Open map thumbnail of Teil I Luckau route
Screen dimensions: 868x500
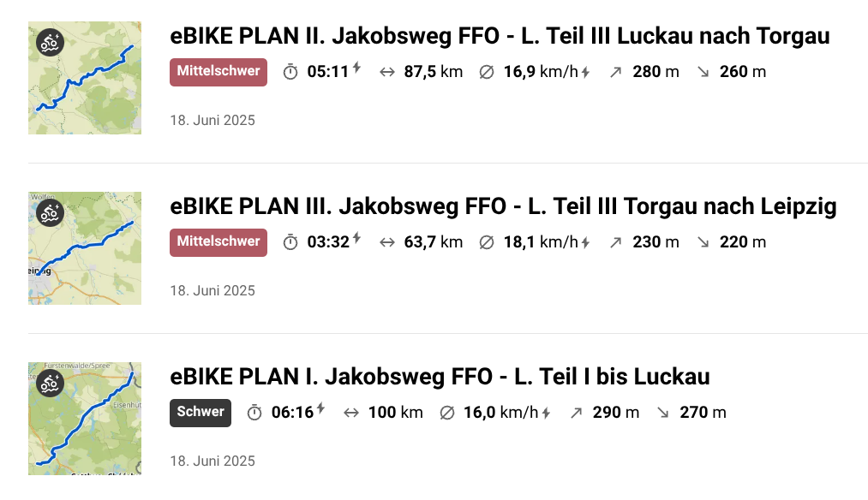tap(85, 419)
